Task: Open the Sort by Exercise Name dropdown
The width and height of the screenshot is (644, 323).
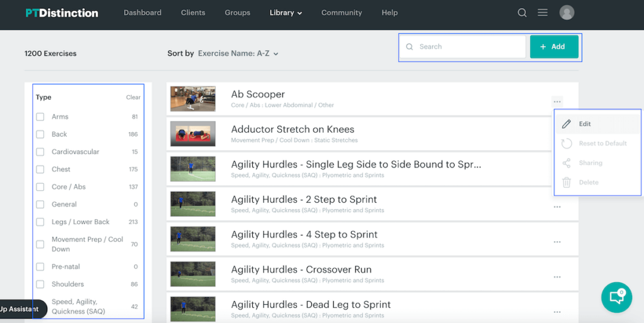Action: 238,54
